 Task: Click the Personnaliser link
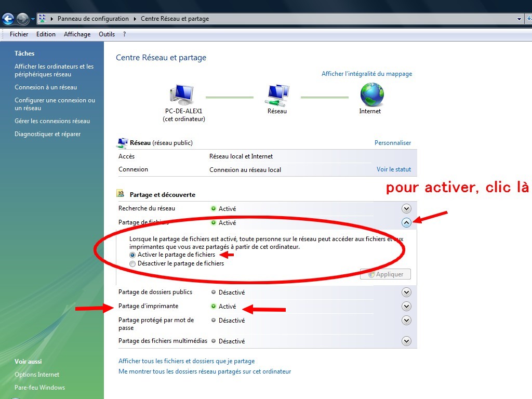pyautogui.click(x=393, y=143)
